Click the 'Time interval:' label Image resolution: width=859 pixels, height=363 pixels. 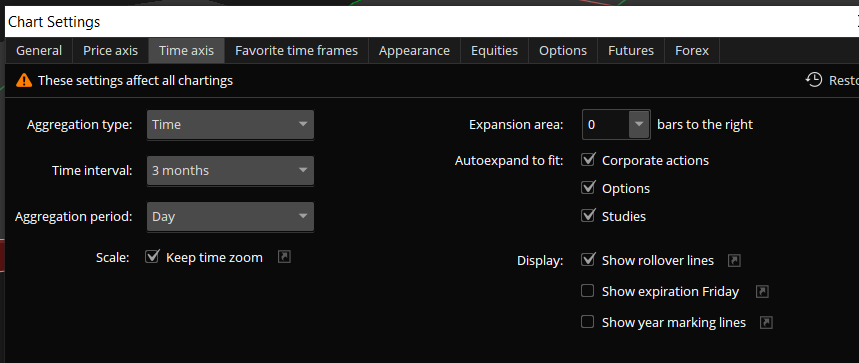(93, 170)
